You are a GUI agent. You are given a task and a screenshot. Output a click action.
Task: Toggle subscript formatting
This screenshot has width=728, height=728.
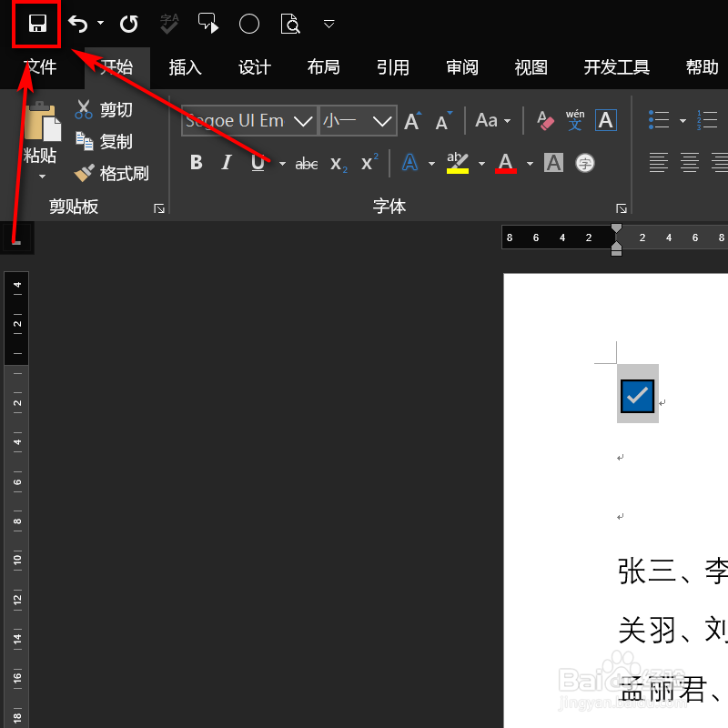339,164
